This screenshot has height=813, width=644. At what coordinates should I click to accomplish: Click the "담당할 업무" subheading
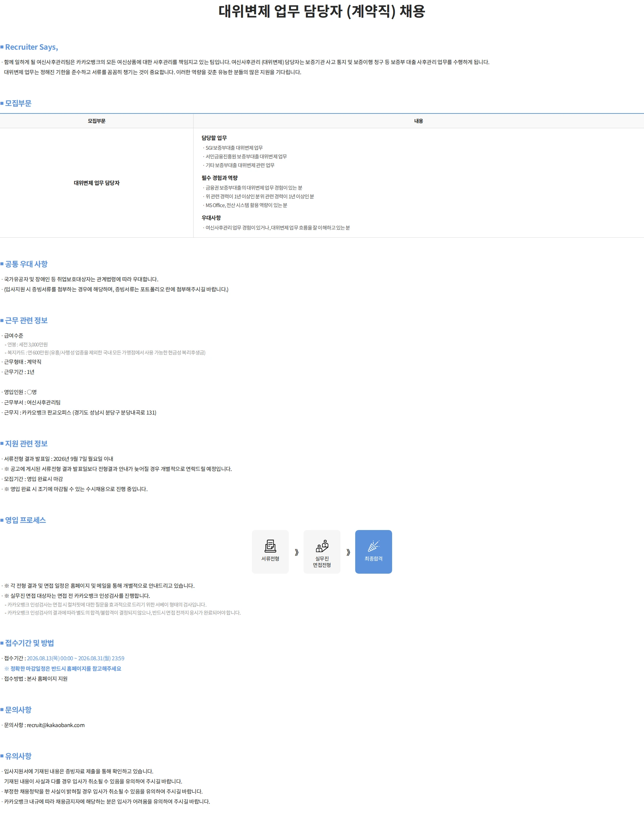point(214,138)
